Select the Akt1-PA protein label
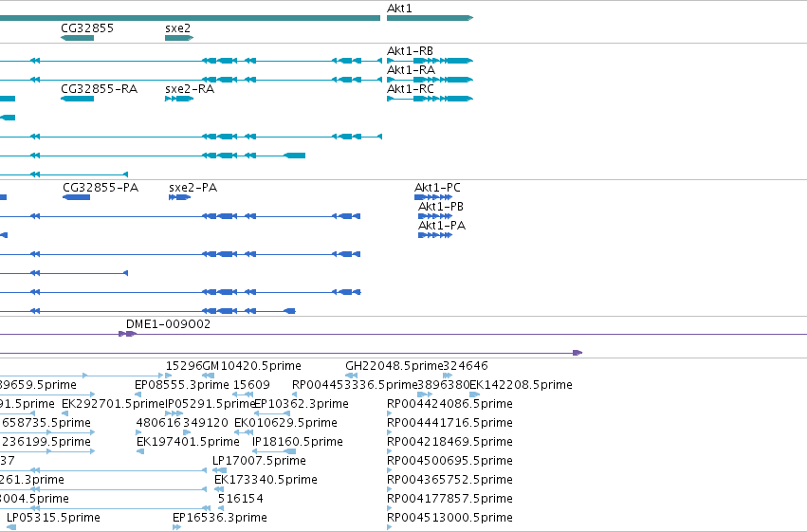This screenshot has width=807, height=532. coord(442,226)
